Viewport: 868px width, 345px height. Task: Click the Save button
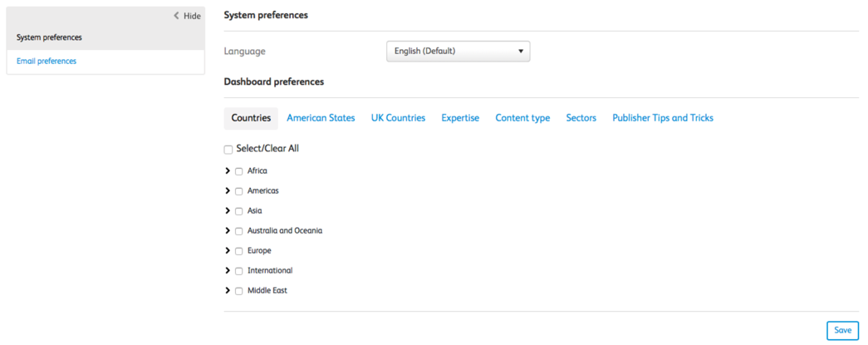(842, 330)
